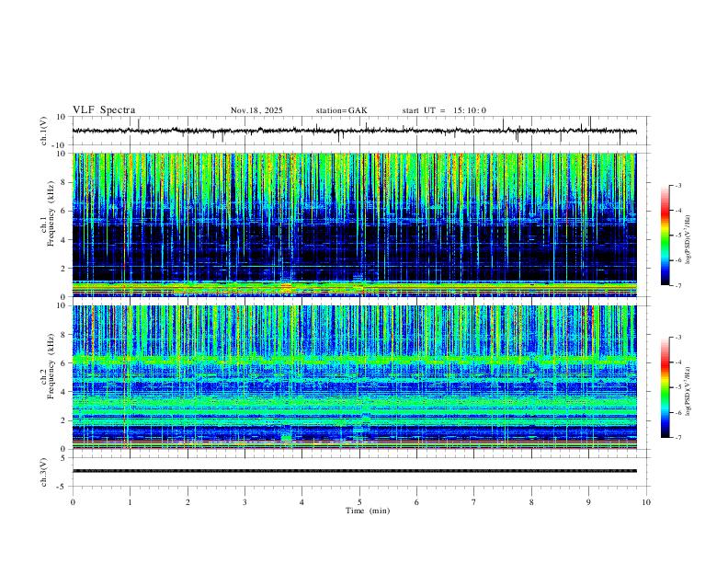Click the "-7" tick on ch.1 colorbar

tap(678, 286)
